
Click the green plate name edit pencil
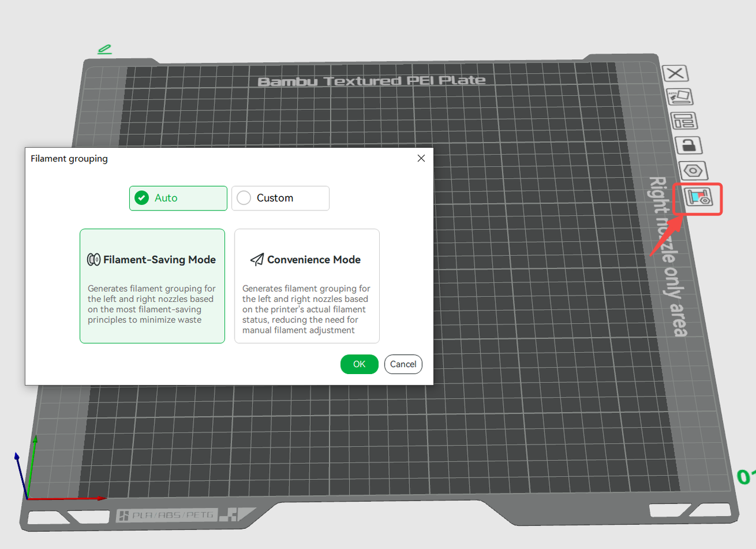tap(105, 50)
